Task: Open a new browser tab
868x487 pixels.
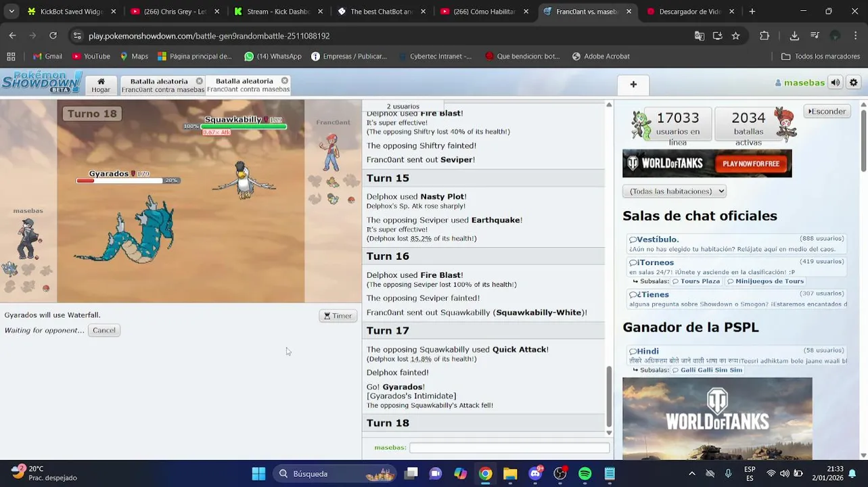Action: point(752,11)
